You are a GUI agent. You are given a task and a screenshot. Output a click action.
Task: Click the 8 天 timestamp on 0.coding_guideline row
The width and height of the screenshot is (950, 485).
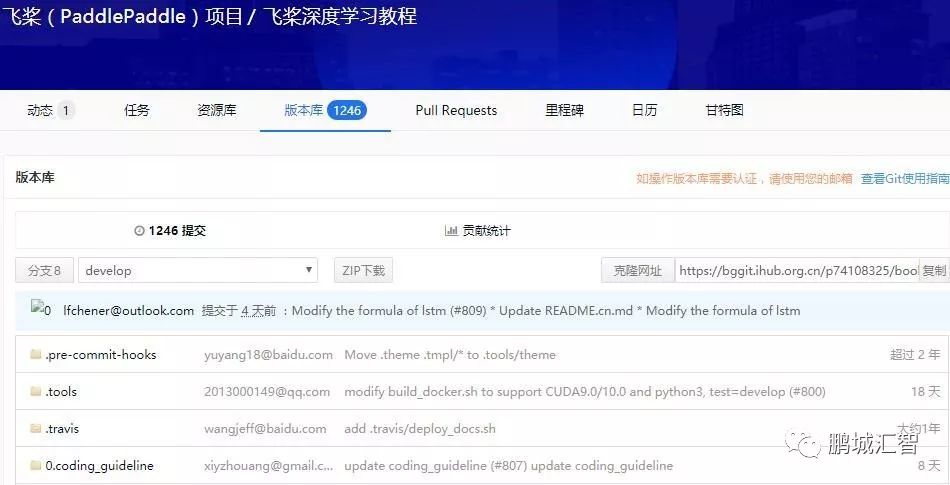[929, 466]
